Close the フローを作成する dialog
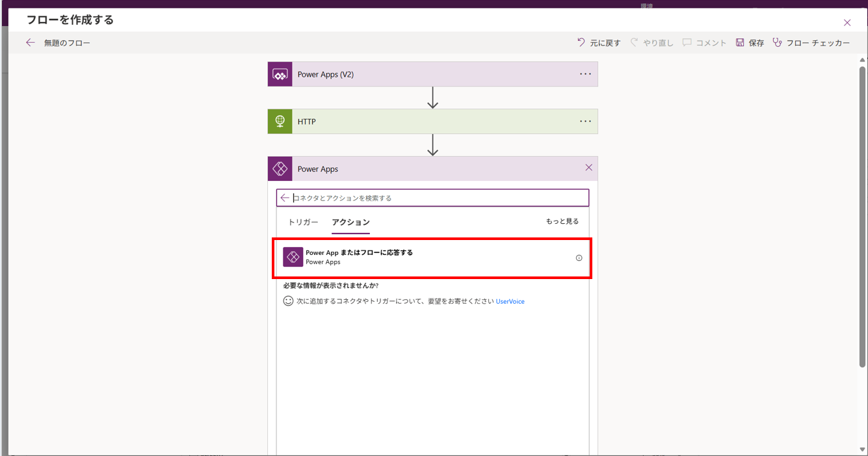 pos(847,23)
